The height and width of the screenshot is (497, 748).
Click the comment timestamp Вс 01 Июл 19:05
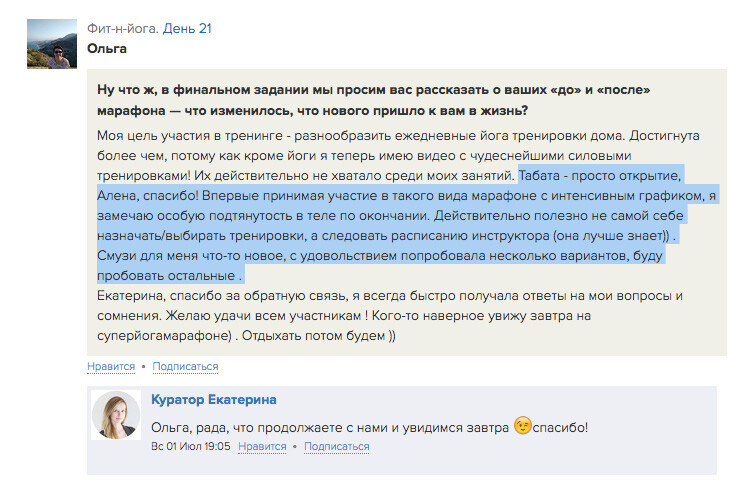click(190, 446)
